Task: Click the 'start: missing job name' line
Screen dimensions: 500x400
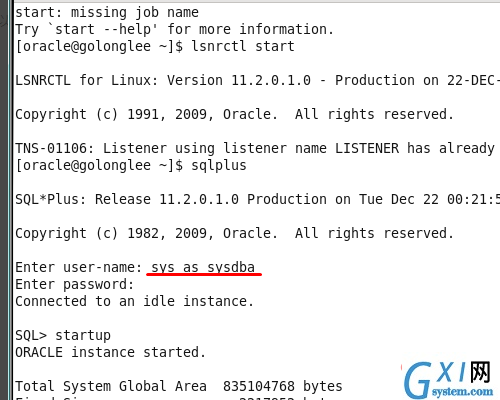Action: (x=107, y=12)
